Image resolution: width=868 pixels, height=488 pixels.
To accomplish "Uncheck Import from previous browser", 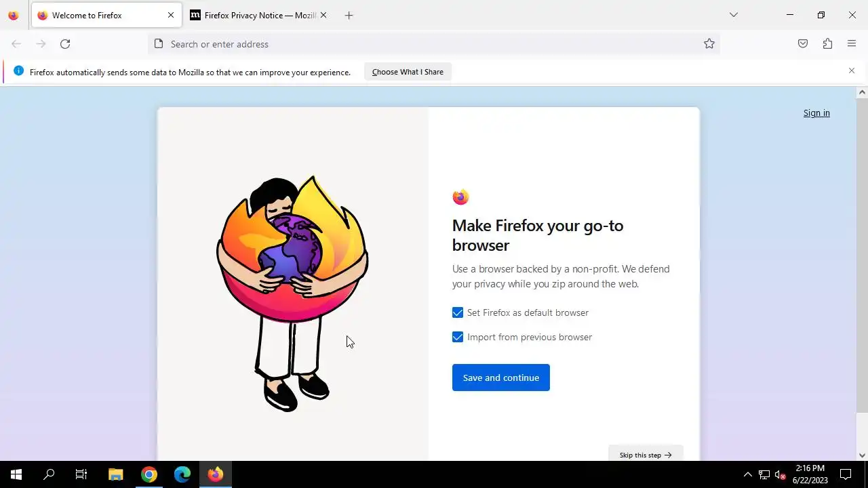I will click(458, 337).
